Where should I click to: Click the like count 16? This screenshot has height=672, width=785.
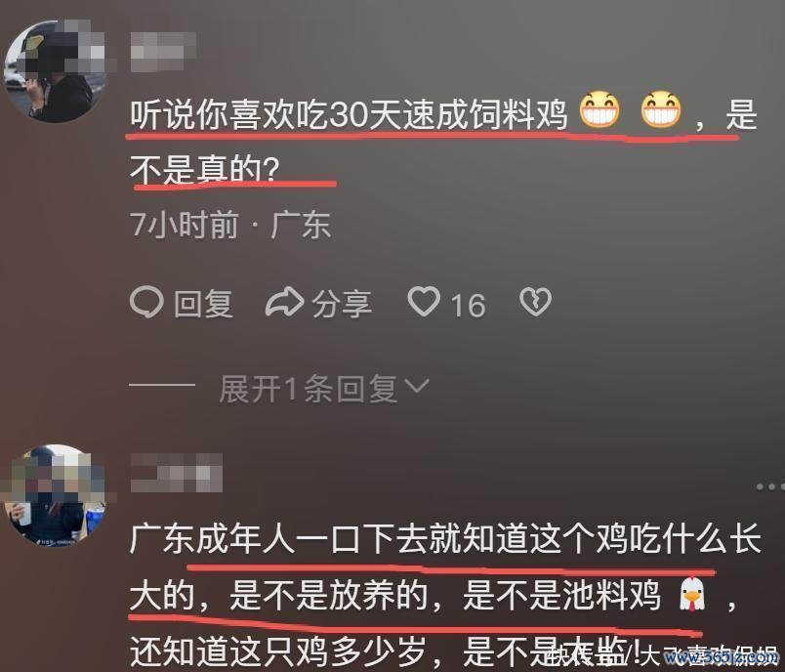click(468, 305)
